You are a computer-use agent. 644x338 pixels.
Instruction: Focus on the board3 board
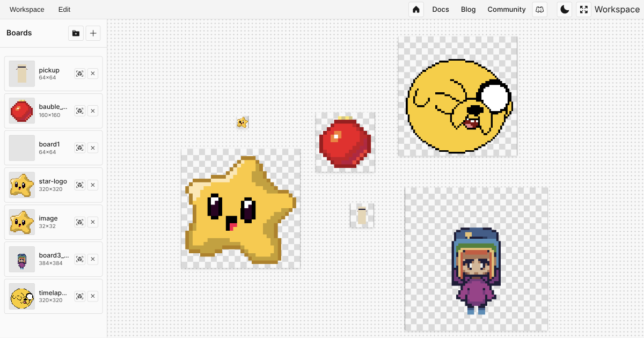(x=80, y=259)
